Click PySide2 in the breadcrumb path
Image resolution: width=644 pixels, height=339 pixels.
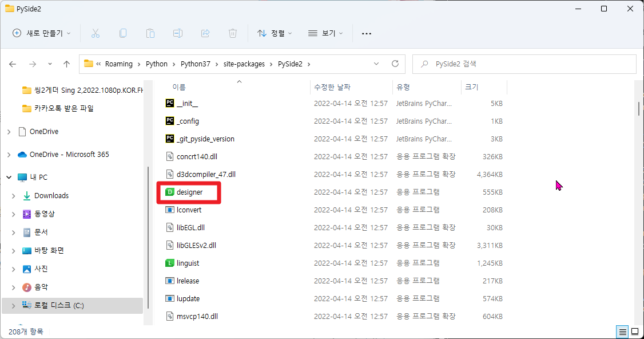[290, 64]
